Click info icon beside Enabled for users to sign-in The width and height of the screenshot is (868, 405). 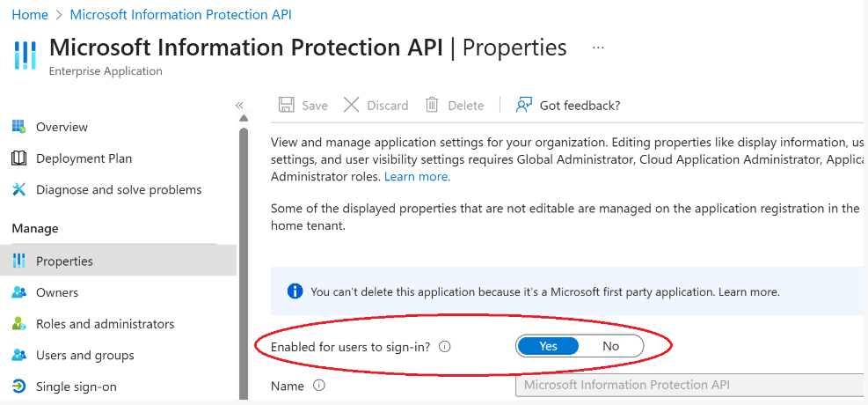(444, 347)
